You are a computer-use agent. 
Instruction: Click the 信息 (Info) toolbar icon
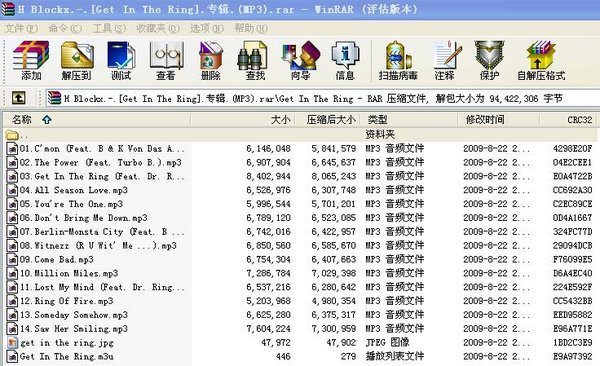point(345,55)
